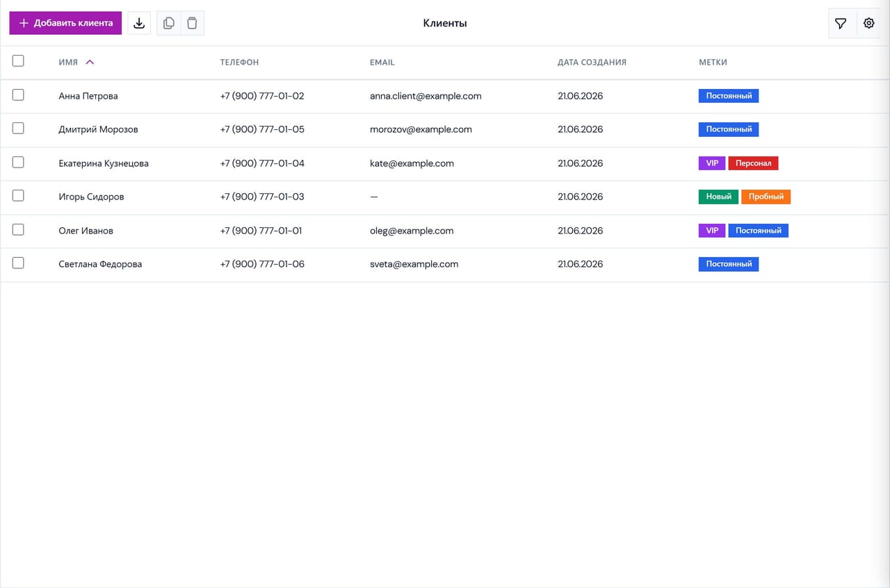
Task: Open client Светлана Федорова
Action: pyautogui.click(x=100, y=264)
